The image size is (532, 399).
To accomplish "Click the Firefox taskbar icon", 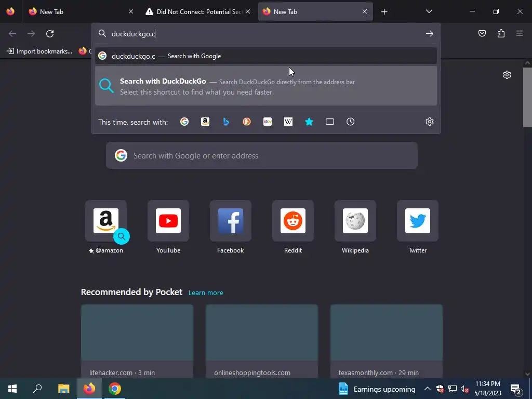I will (x=89, y=389).
